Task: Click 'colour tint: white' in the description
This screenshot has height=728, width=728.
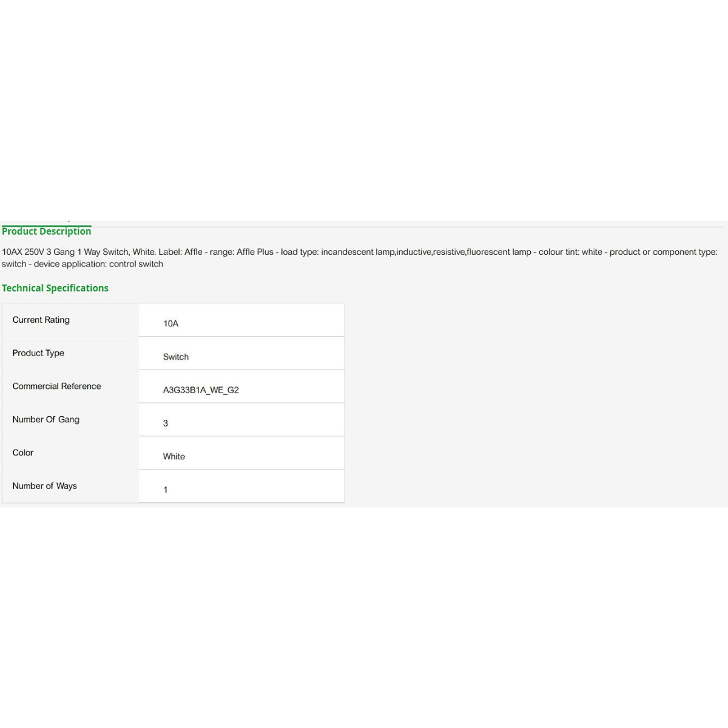Action: [x=570, y=252]
